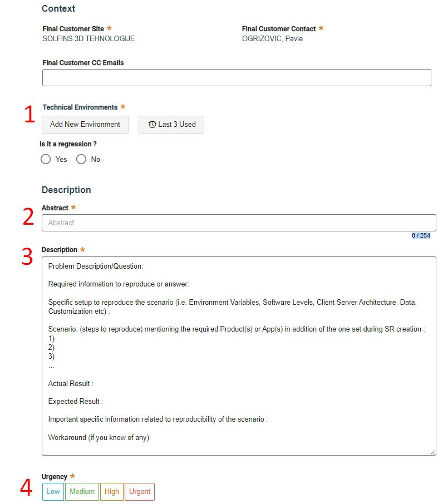Select Yes for regression question
The width and height of the screenshot is (438, 504).
[x=46, y=159]
